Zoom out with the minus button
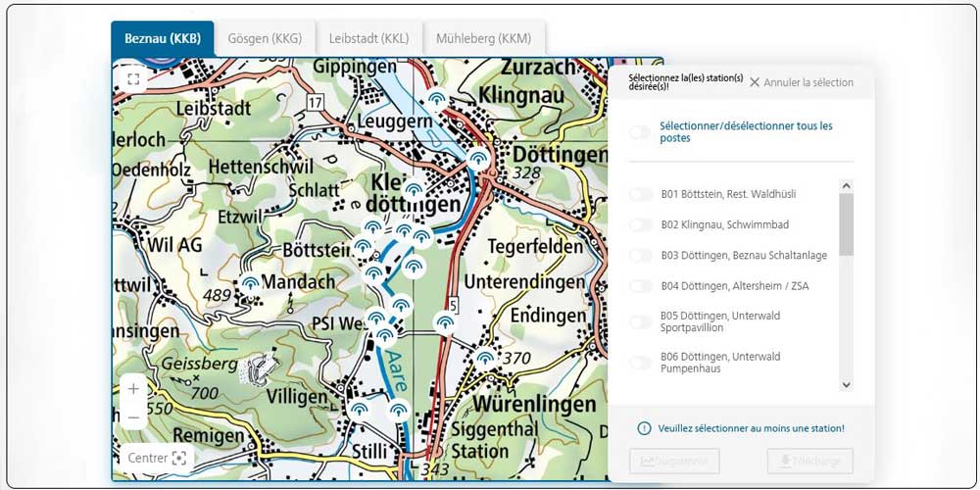The image size is (980, 490). [133, 416]
